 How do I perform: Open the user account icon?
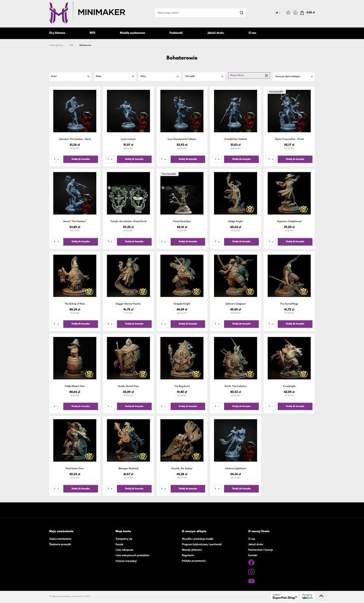295,13
